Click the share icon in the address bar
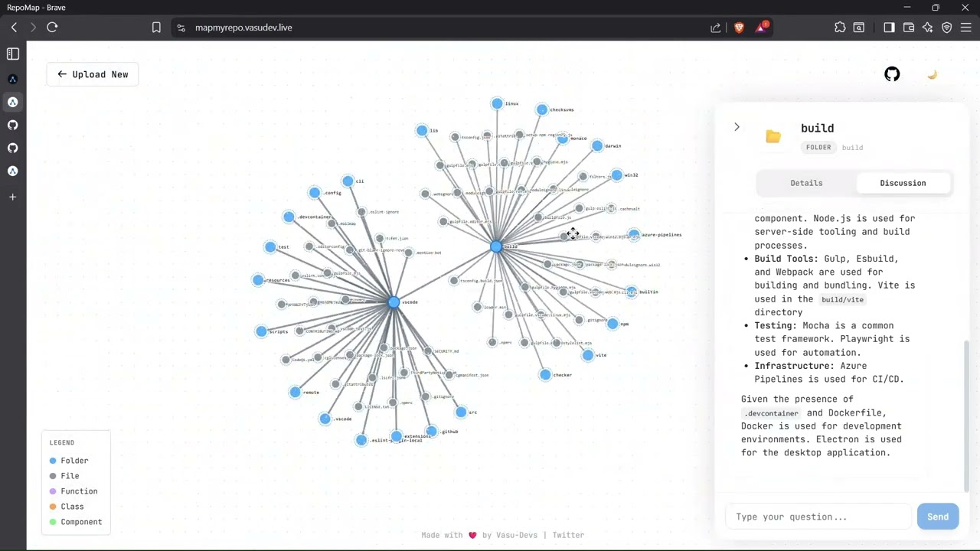 (715, 28)
